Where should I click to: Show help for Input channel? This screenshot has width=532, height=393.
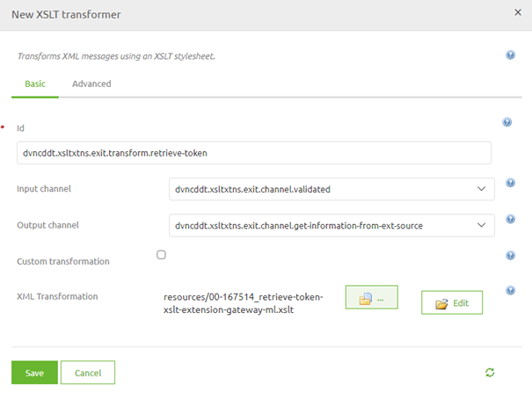tap(510, 183)
